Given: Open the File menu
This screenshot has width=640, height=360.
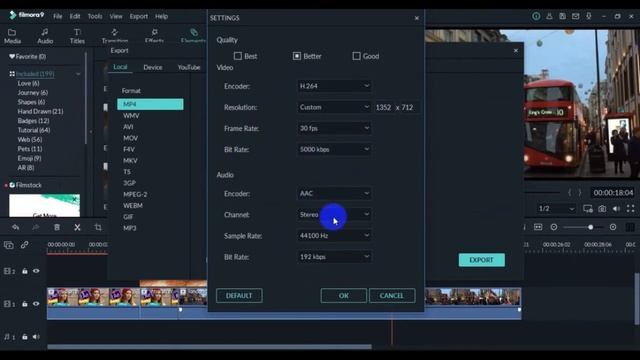Looking at the screenshot, I should tap(58, 16).
